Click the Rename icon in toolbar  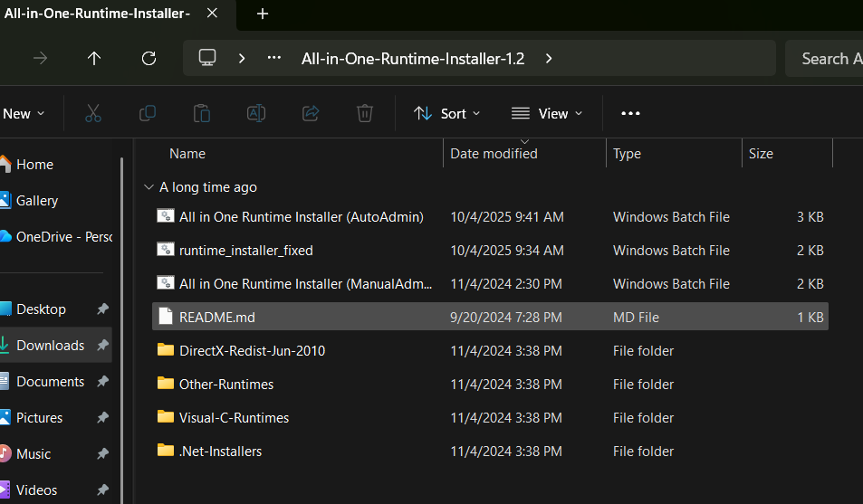click(256, 113)
